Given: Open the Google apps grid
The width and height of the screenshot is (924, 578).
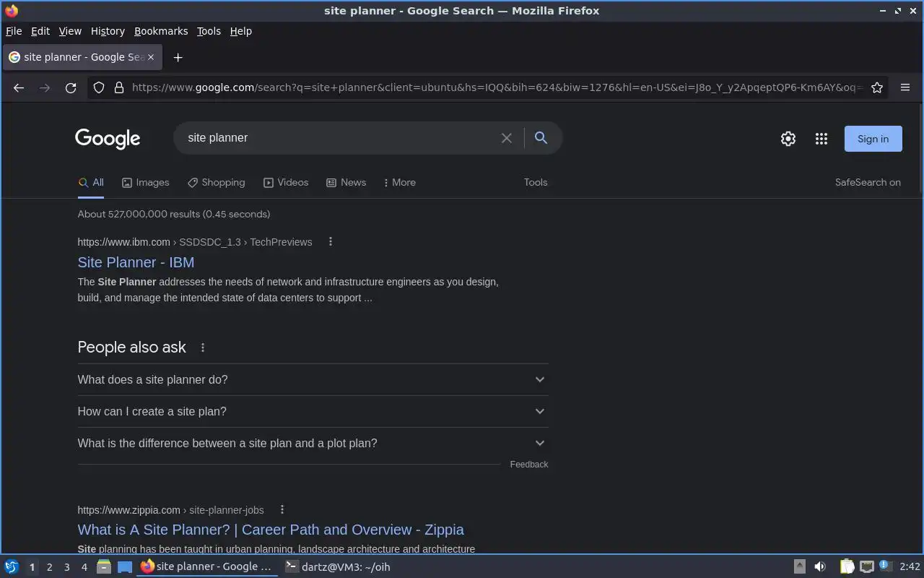Looking at the screenshot, I should coord(821,139).
